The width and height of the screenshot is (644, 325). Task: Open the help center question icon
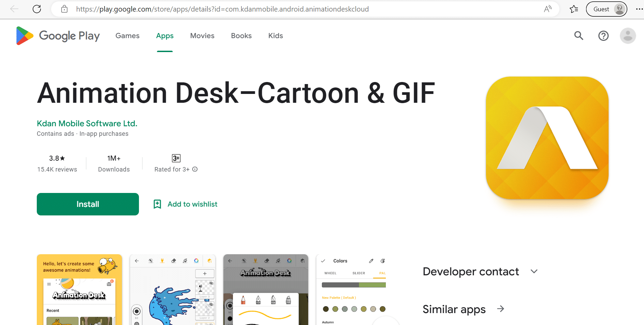tap(603, 36)
